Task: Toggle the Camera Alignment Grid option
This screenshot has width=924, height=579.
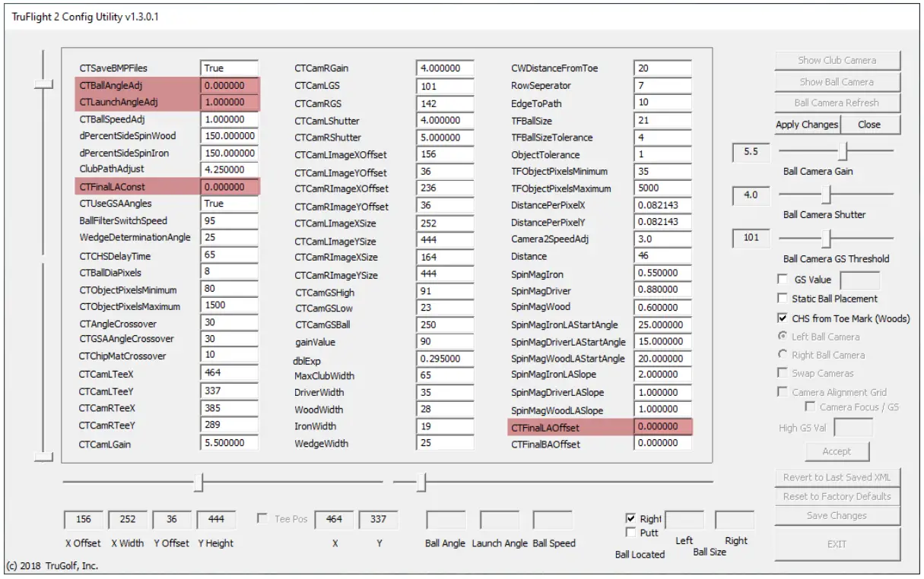Action: [783, 392]
